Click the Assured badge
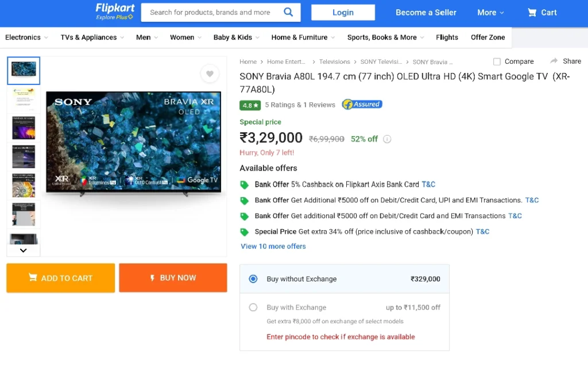The image size is (588, 375). (362, 105)
